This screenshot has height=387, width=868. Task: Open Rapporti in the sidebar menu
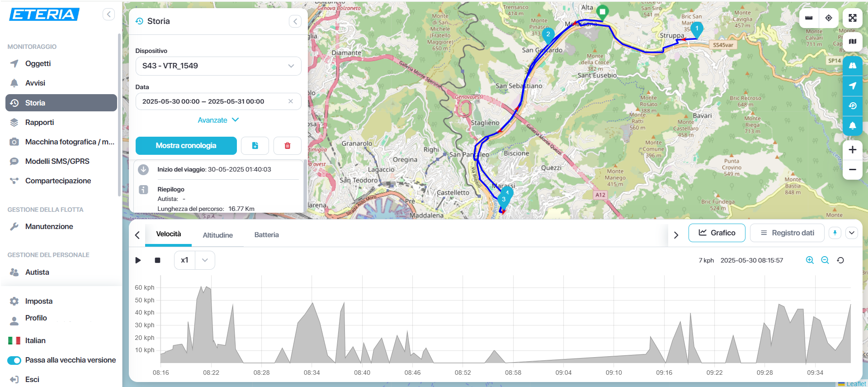click(x=39, y=123)
